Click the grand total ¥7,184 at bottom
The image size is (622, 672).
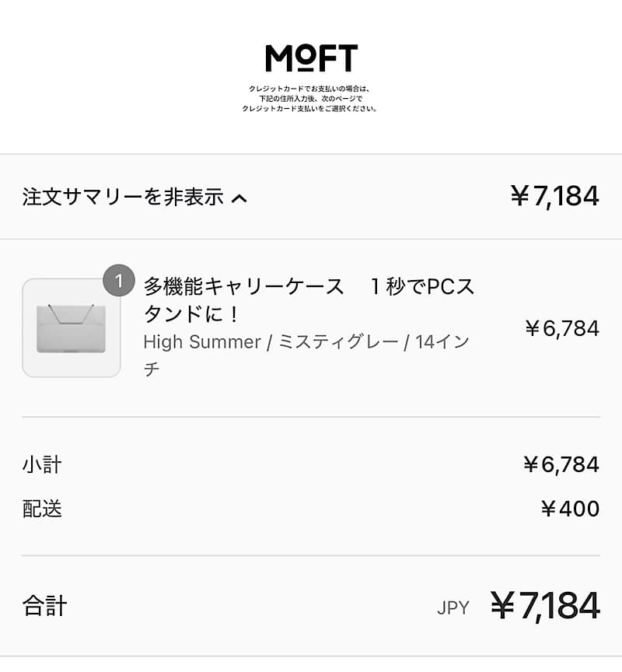pyautogui.click(x=545, y=606)
